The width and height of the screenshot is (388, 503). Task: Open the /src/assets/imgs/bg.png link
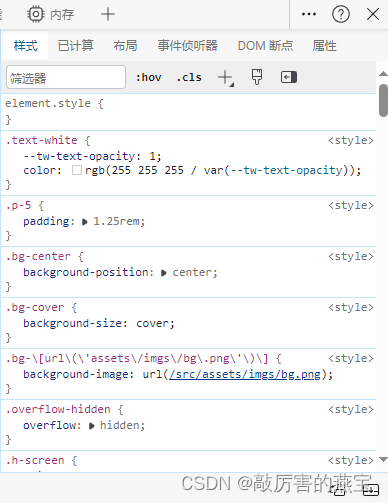(x=245, y=374)
